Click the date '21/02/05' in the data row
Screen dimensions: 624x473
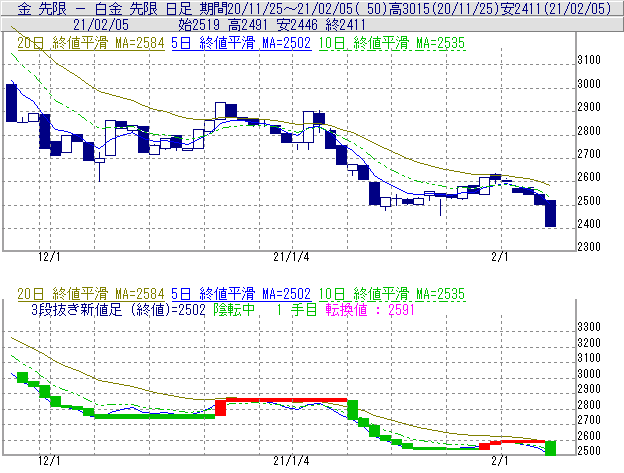101,25
